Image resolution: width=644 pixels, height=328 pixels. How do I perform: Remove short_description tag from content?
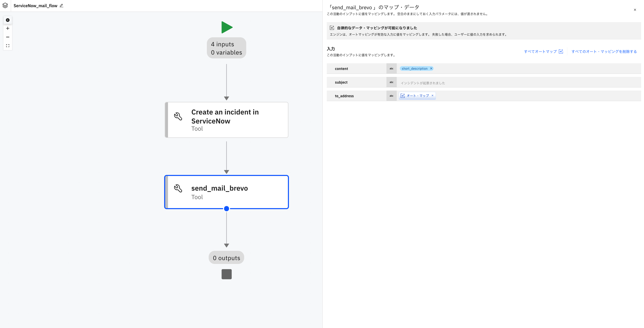(x=431, y=68)
